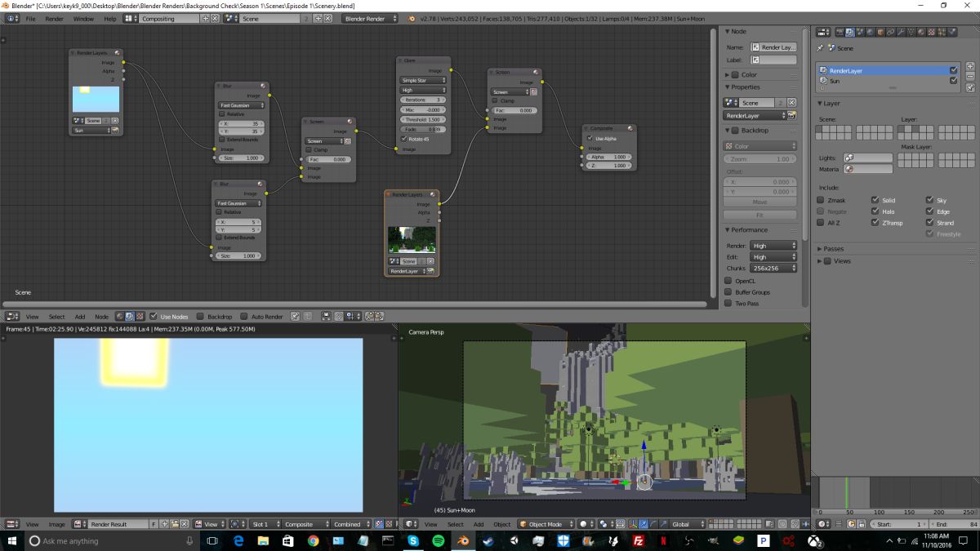Open the Image menu in image editor header

point(56,524)
